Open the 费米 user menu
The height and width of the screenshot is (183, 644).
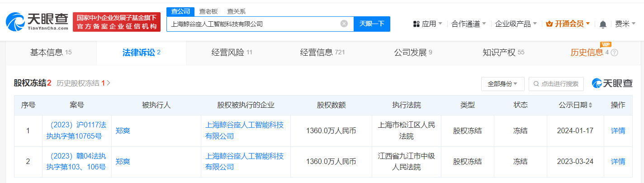[625, 24]
